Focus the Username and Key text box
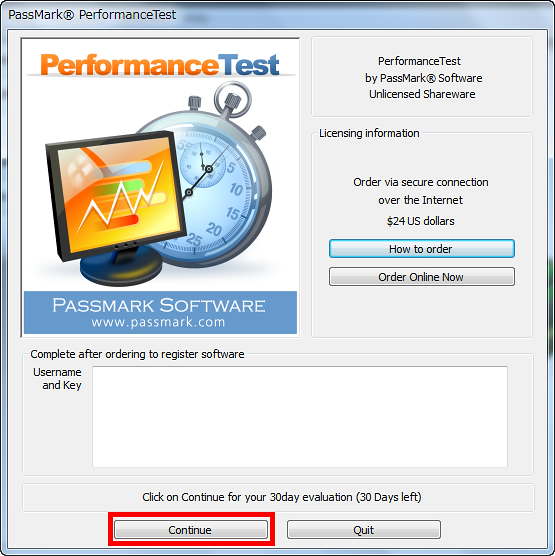The image size is (555, 556). (x=300, y=417)
